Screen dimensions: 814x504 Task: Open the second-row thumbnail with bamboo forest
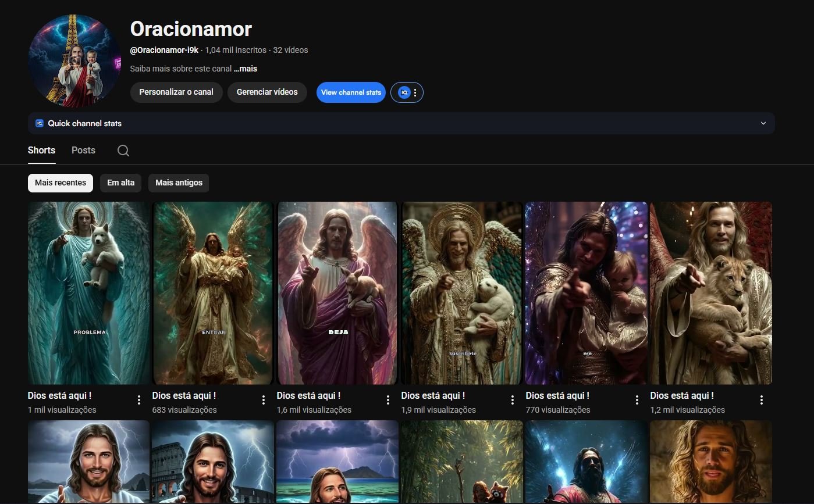click(x=462, y=462)
